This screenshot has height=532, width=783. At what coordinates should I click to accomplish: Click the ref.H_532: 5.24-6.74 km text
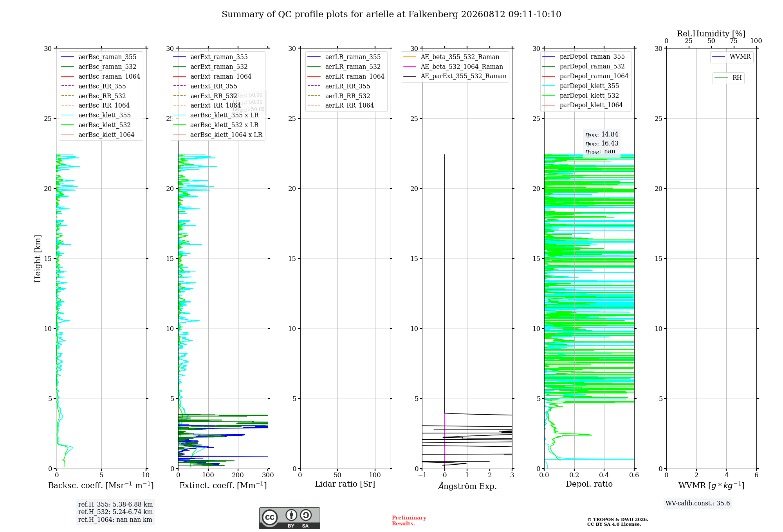click(115, 512)
